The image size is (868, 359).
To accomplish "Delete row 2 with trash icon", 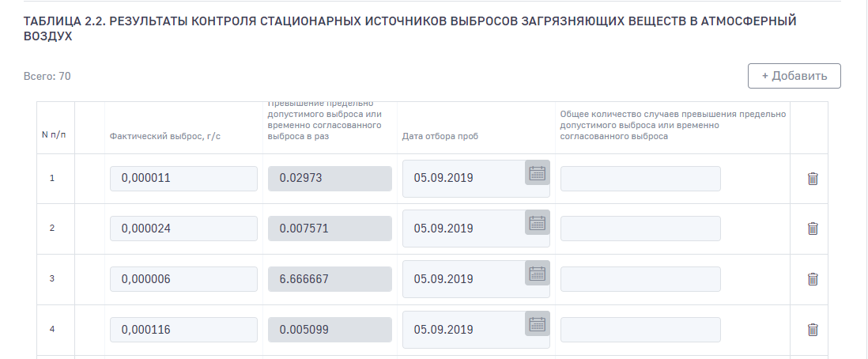I will point(812,229).
